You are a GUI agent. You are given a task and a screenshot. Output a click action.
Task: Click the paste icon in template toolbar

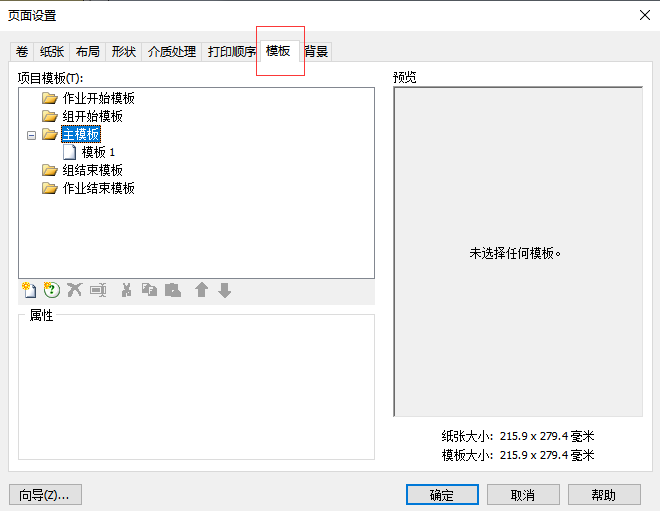coord(173,290)
